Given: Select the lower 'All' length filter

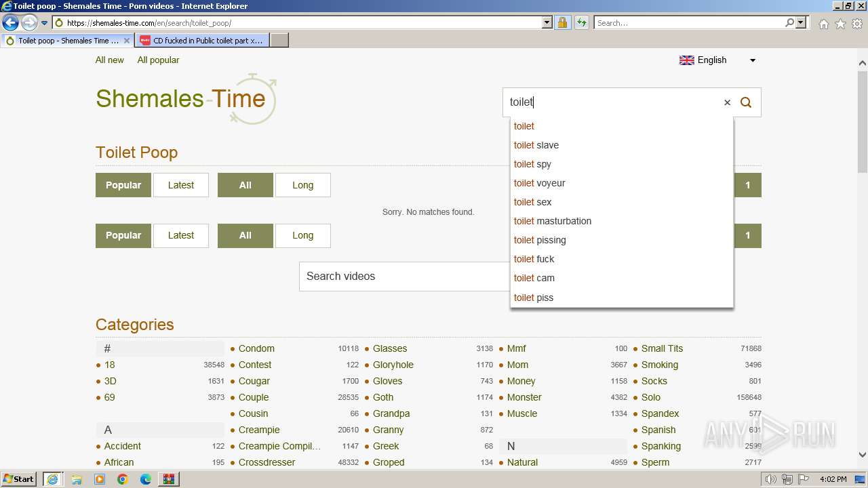Looking at the screenshot, I should tap(245, 235).
